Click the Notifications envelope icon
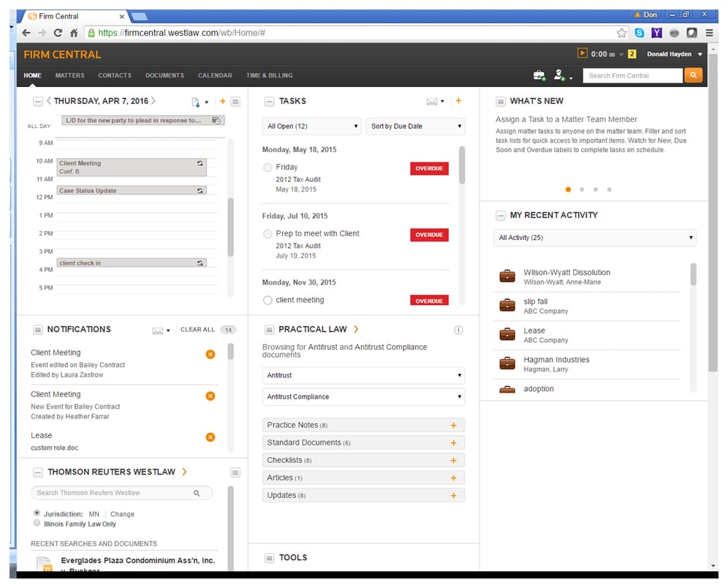This screenshot has width=728, height=588. coord(157,331)
